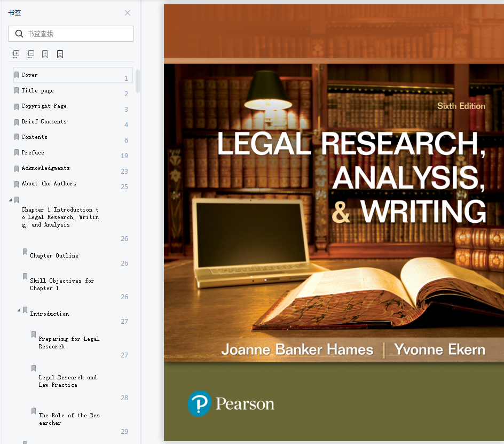The image size is (504, 444).
Task: Select the Chapter Outline bookmark
Action: point(54,255)
